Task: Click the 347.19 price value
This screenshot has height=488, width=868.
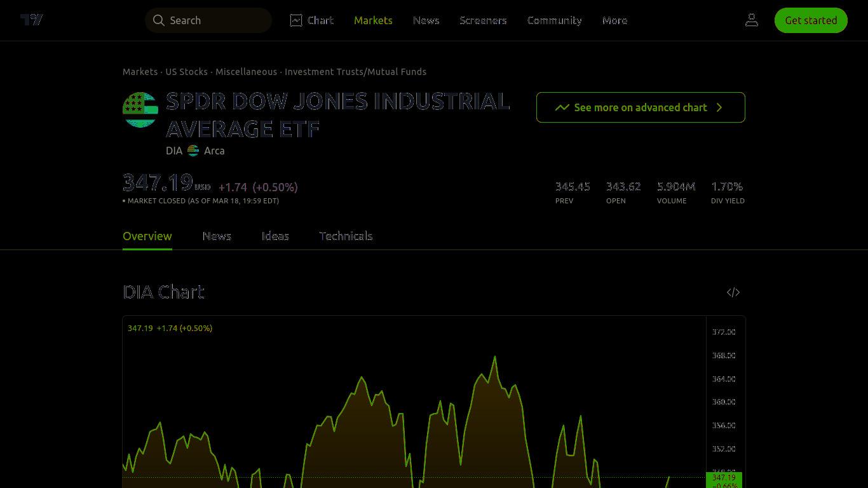Action: point(158,182)
